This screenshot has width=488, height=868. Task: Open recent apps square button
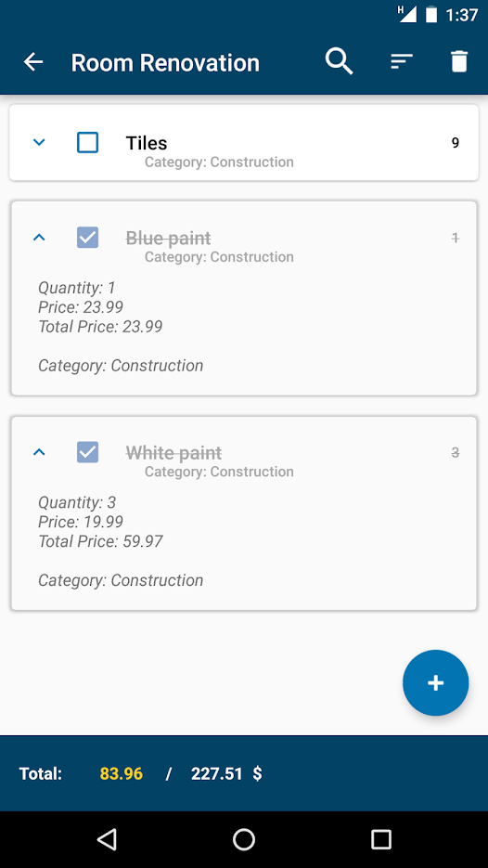click(x=380, y=839)
